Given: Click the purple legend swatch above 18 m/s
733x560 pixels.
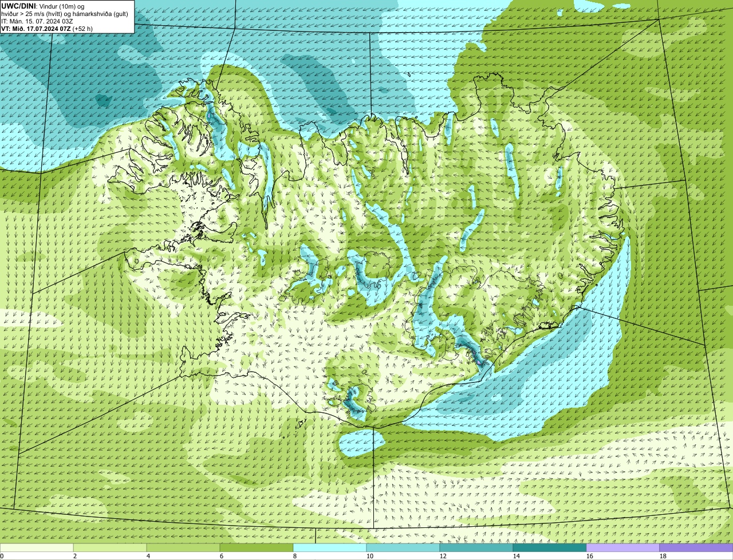Looking at the screenshot, I should click(x=696, y=548).
